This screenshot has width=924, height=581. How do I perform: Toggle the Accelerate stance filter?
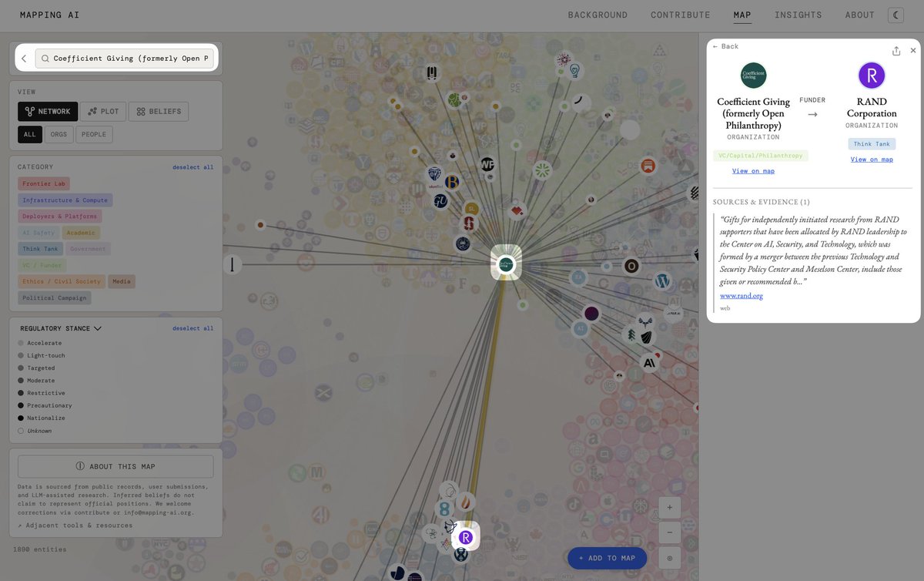pyautogui.click(x=39, y=343)
